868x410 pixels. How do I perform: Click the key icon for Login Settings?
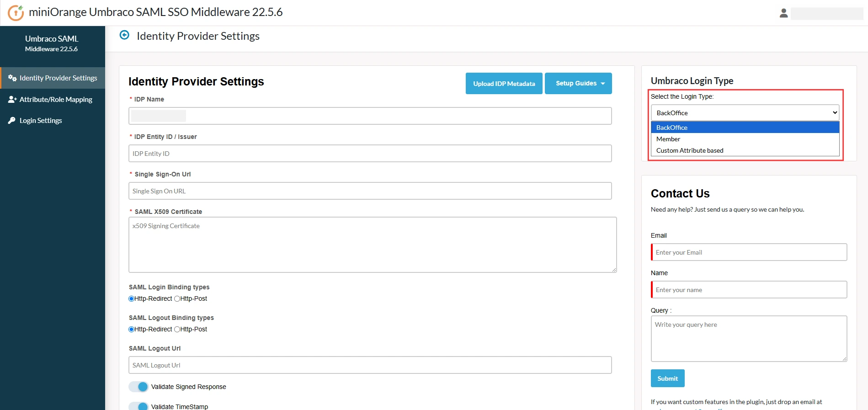[12, 121]
